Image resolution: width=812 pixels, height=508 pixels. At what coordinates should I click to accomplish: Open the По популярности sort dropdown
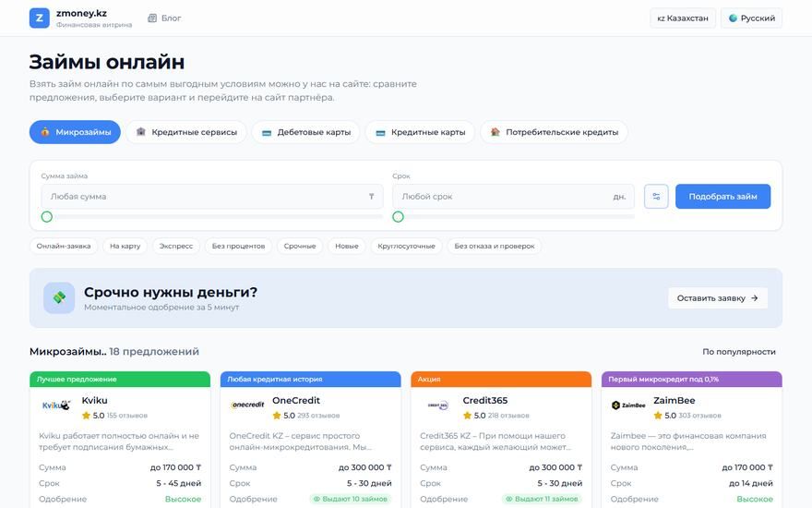tap(738, 352)
